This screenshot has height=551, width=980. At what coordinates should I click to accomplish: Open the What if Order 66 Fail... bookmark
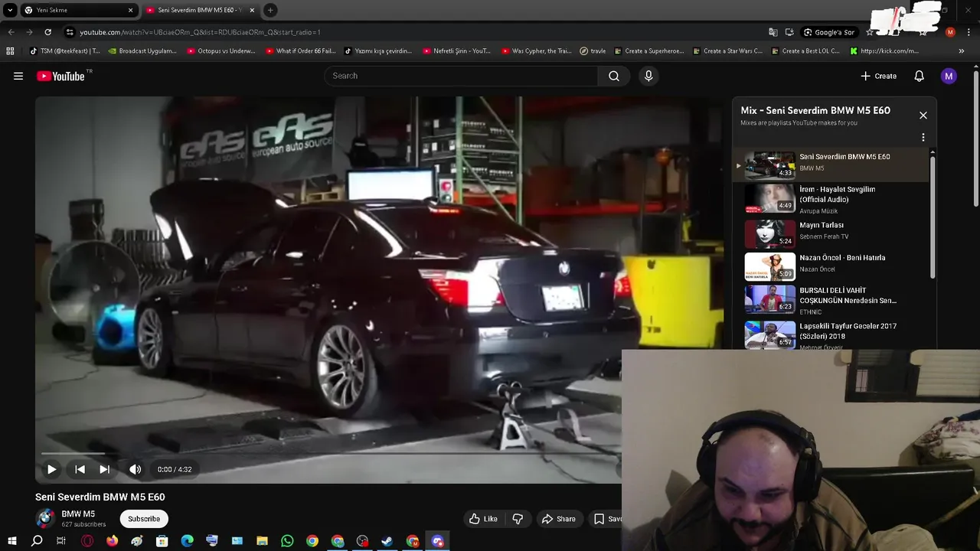coord(300,51)
